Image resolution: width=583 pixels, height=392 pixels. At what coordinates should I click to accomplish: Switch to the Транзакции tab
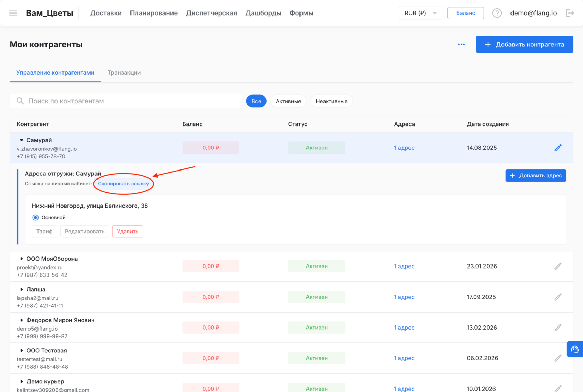click(124, 72)
